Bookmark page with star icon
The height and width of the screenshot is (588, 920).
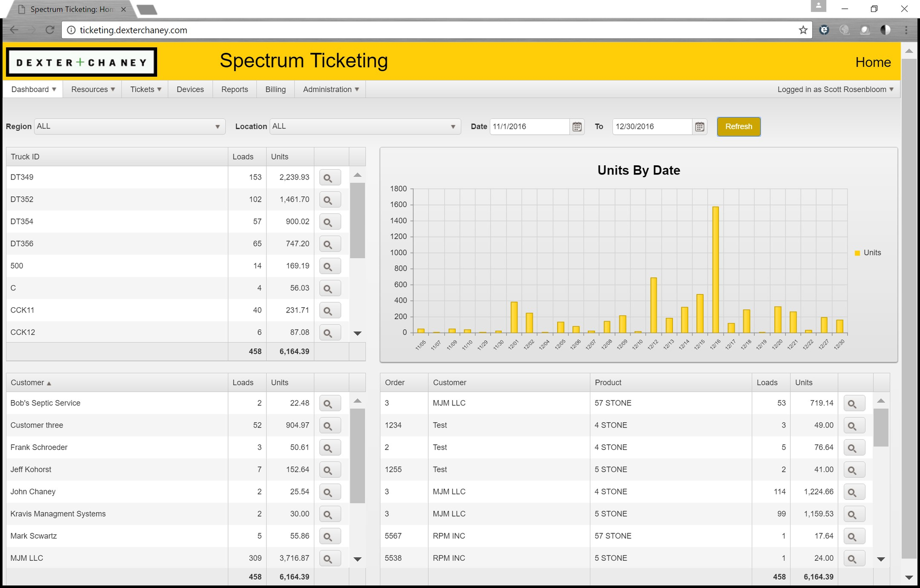(x=803, y=30)
